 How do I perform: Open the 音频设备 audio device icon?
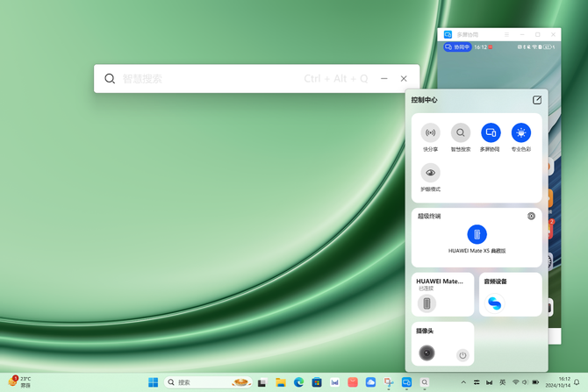[494, 303]
